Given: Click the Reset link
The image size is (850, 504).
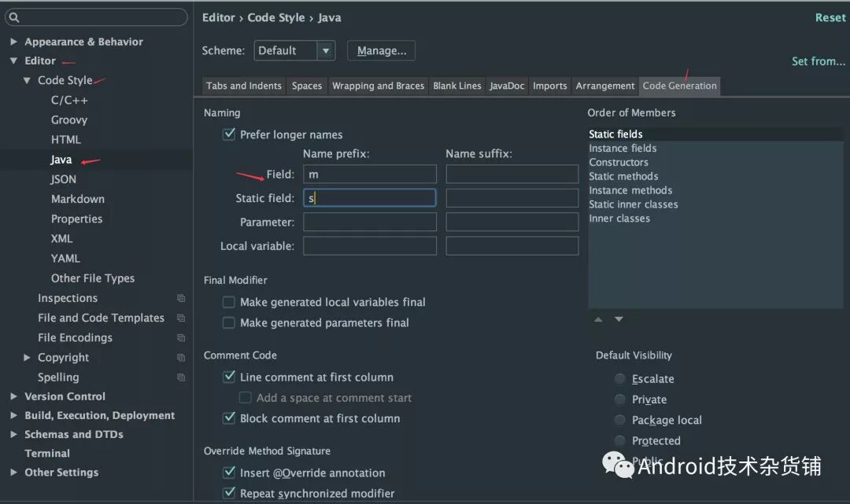Looking at the screenshot, I should pos(830,17).
